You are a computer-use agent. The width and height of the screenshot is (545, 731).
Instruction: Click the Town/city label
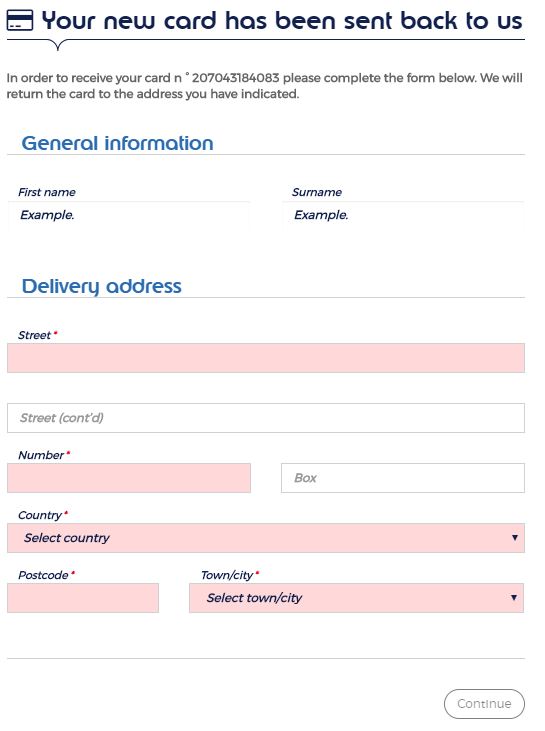click(x=227, y=575)
